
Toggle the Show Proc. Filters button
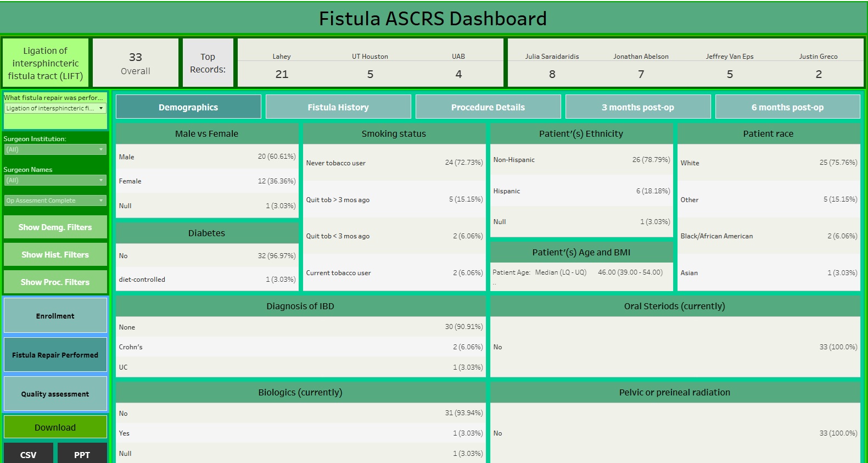[x=55, y=282]
